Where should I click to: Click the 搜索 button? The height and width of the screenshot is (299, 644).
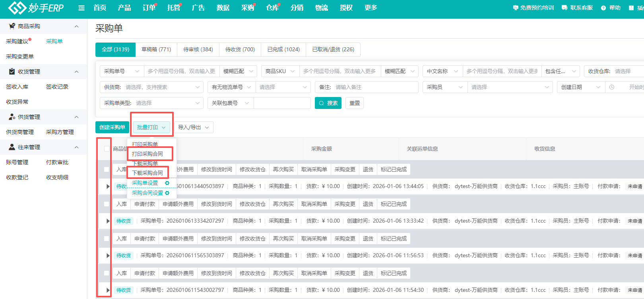tap(328, 103)
